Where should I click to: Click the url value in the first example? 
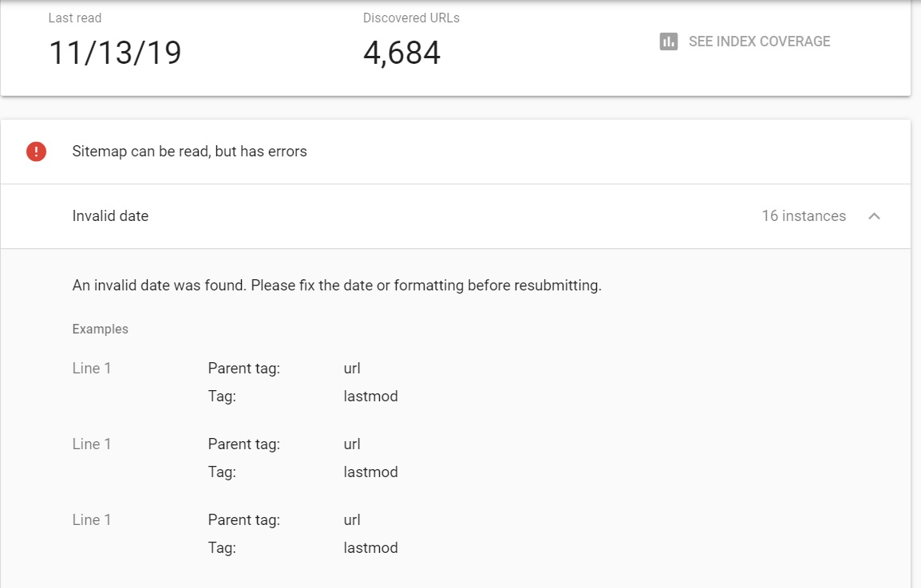352,369
